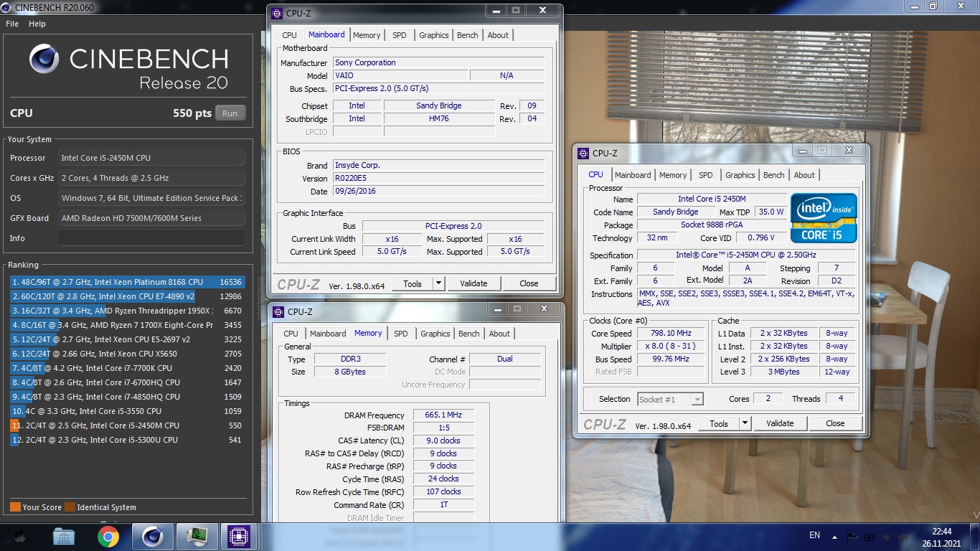Click the CPU-Z Mainboard window title icon
Image resolution: width=980 pixels, height=551 pixels.
click(278, 14)
